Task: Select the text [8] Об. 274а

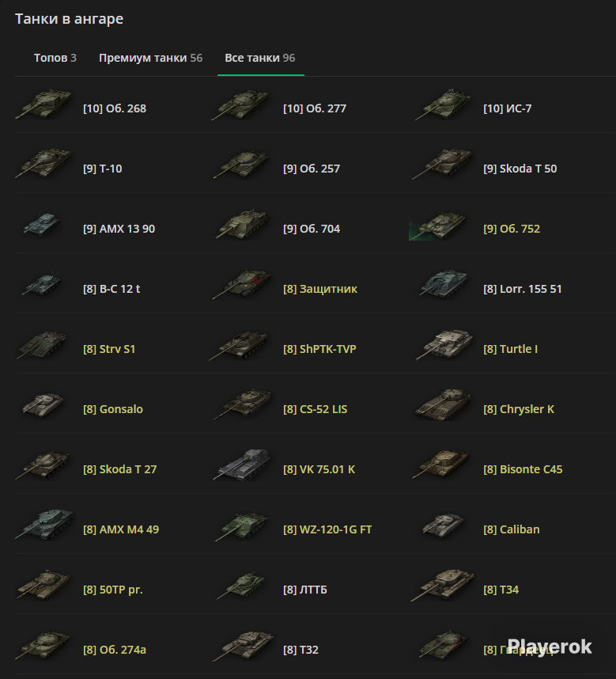Action: (x=115, y=651)
